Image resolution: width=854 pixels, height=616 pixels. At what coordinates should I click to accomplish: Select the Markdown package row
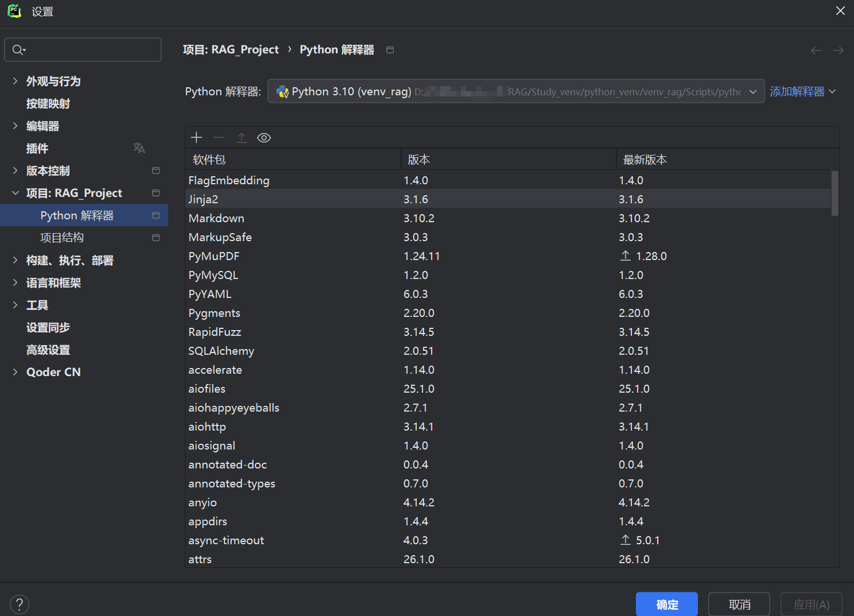(508, 218)
